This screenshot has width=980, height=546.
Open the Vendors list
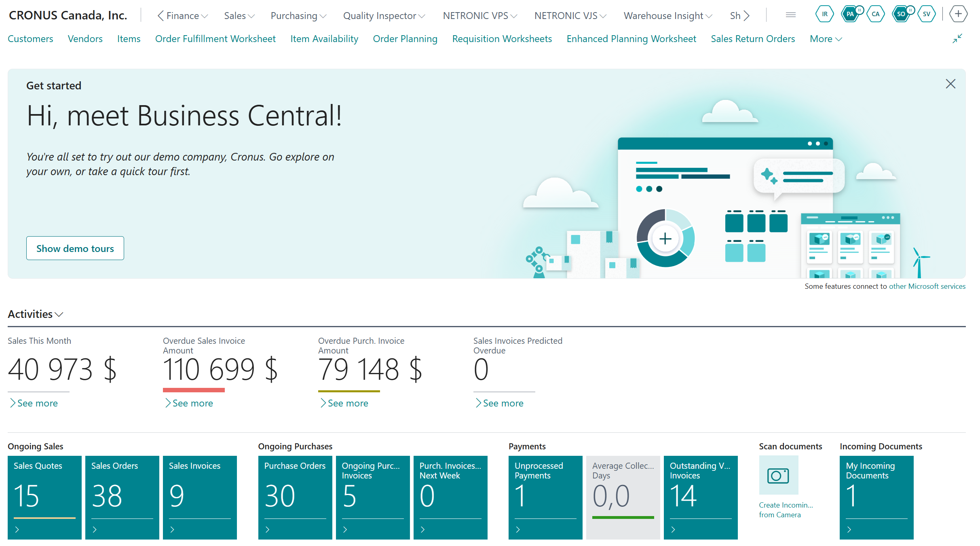pyautogui.click(x=85, y=39)
